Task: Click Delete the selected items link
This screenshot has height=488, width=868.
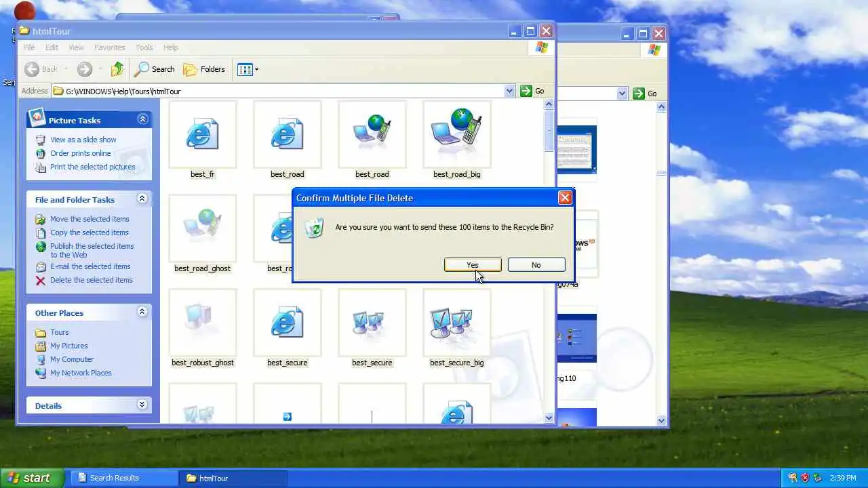Action: pos(91,280)
